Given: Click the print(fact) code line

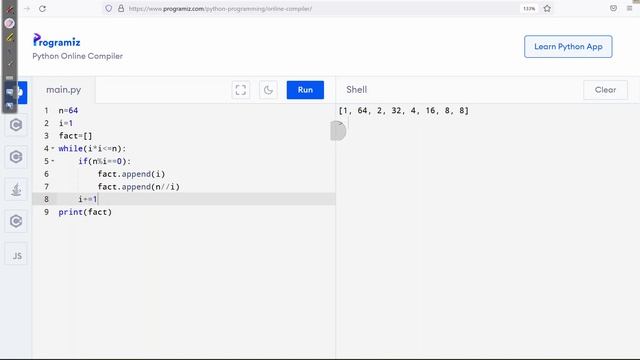Looking at the screenshot, I should (x=85, y=212).
